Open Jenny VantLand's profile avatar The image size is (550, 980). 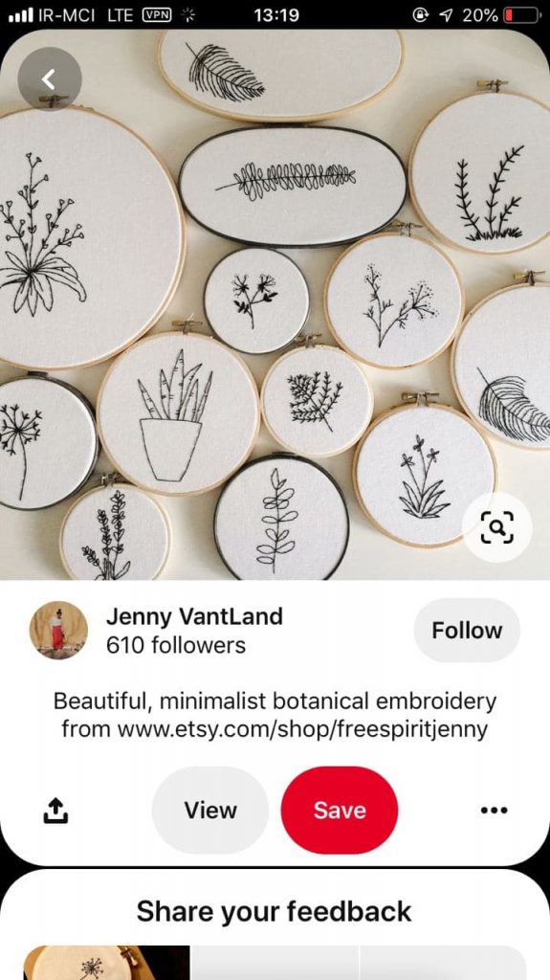tap(58, 630)
